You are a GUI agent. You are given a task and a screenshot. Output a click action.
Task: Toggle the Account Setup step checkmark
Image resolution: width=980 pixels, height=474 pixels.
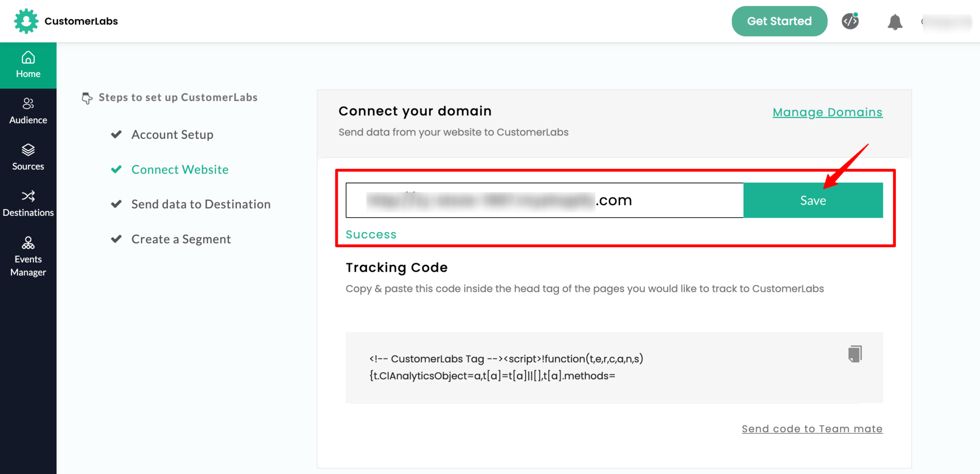116,134
